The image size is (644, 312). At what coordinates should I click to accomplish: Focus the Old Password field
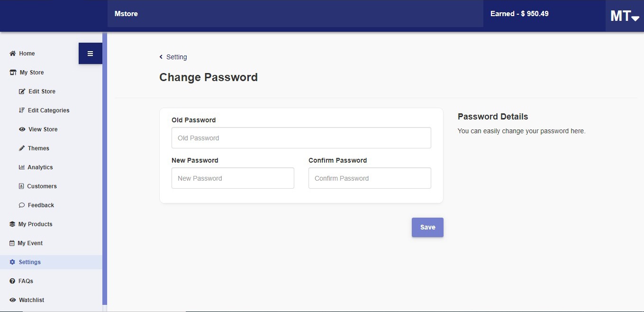pos(301,138)
